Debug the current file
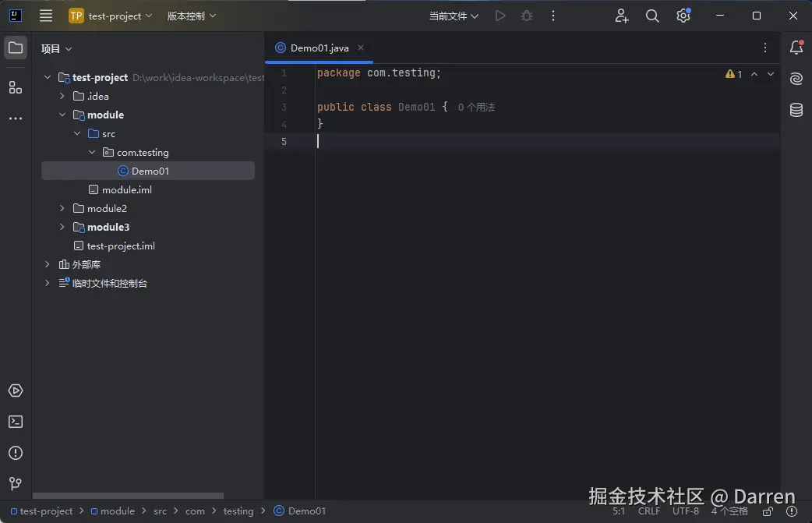Screen dimensions: 812x523 coord(527,16)
